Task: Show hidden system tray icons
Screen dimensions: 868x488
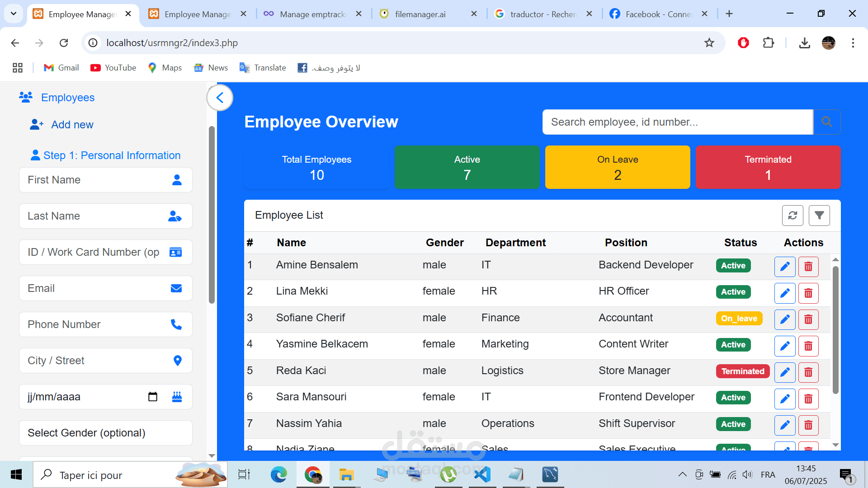Action: click(x=683, y=474)
